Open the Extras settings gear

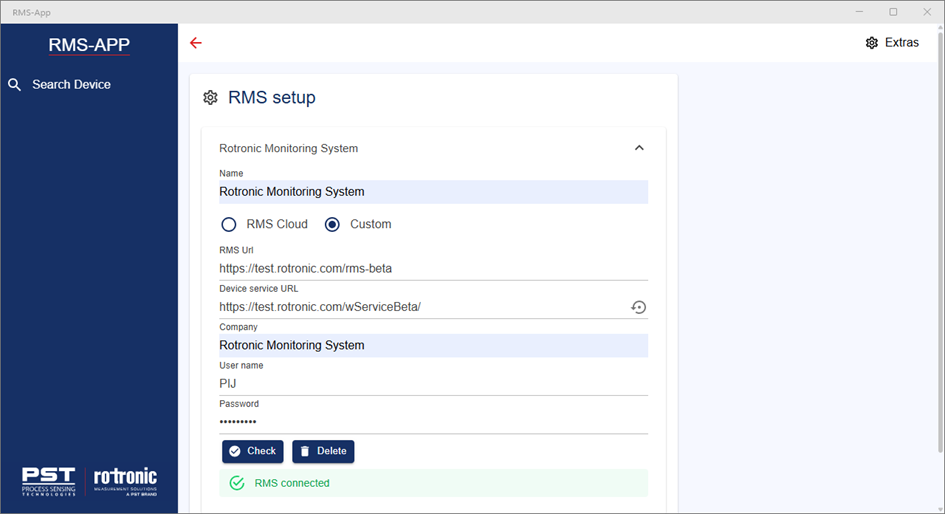pyautogui.click(x=871, y=43)
